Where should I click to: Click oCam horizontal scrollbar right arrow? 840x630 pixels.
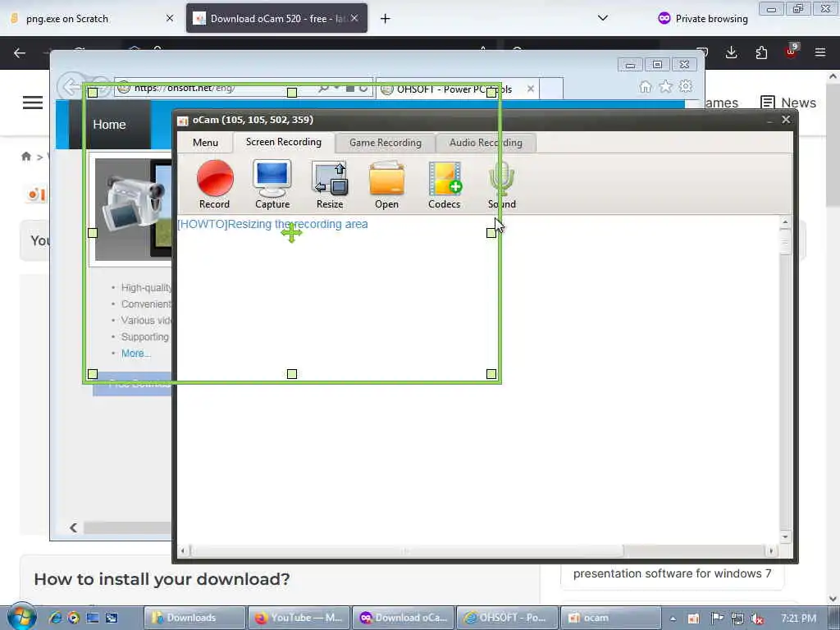click(x=771, y=550)
